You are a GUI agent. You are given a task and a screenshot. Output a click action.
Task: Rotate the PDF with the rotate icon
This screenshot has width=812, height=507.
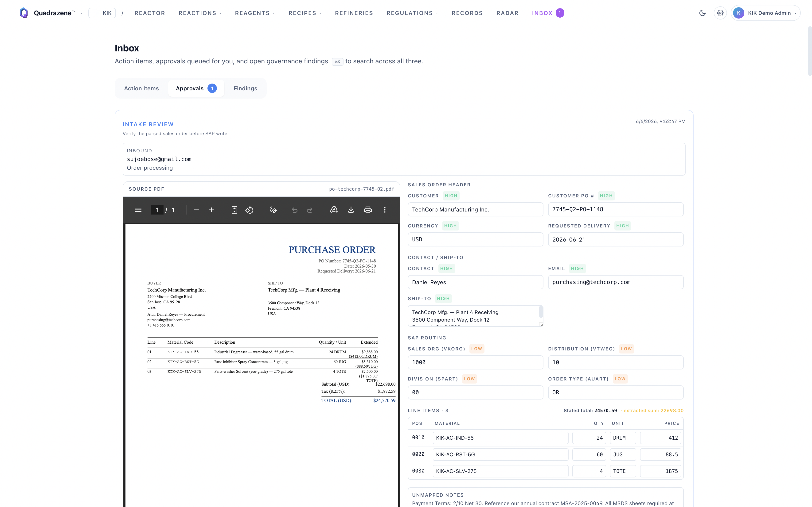(249, 210)
